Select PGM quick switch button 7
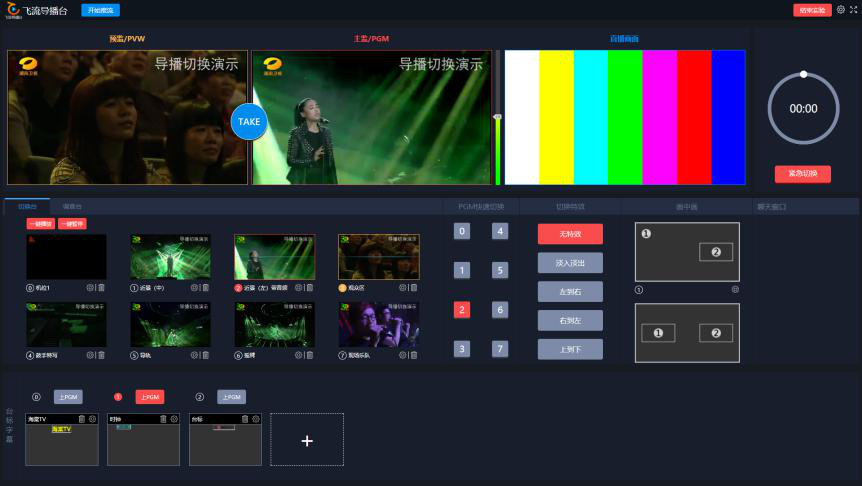This screenshot has width=862, height=486. pos(500,349)
